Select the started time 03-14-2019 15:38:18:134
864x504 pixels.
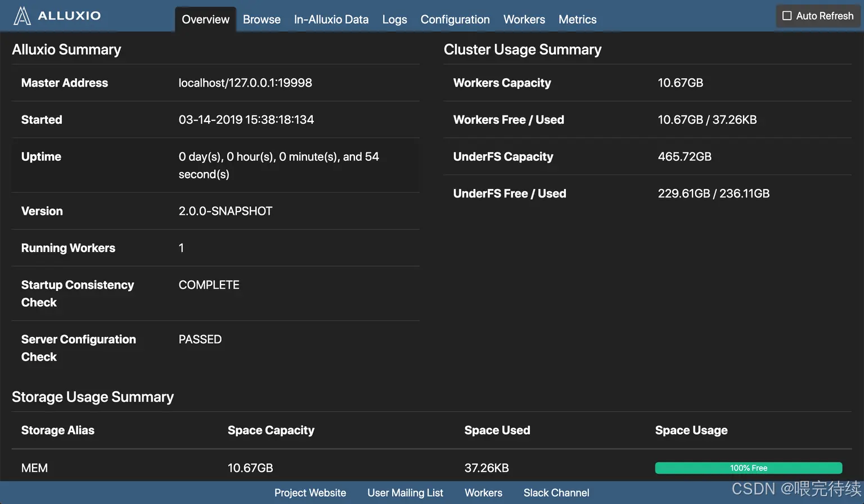click(246, 120)
